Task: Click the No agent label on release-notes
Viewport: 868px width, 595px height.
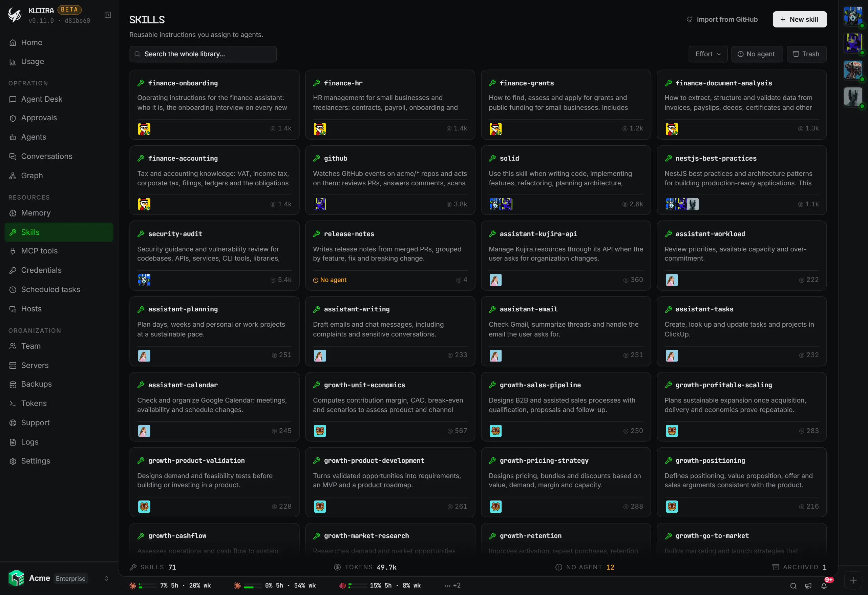Action: point(330,280)
